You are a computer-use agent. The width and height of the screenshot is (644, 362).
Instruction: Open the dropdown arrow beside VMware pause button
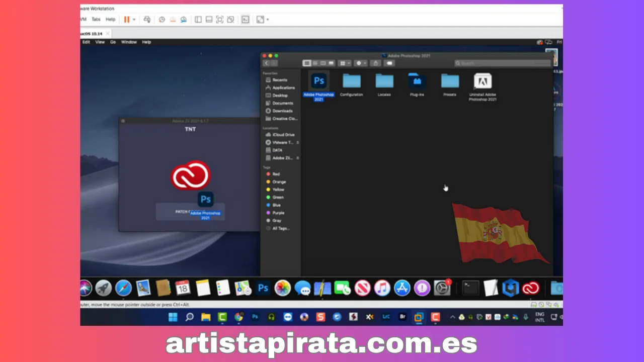coord(134,20)
